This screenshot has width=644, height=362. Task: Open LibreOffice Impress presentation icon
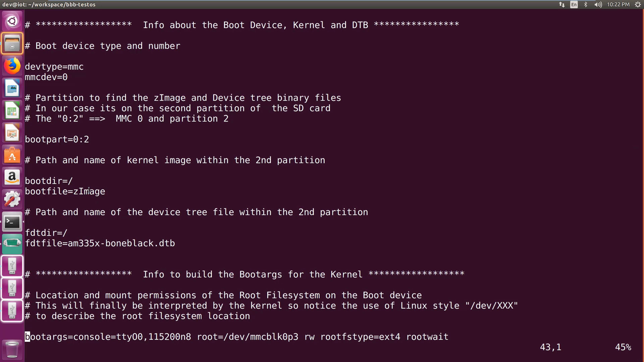pyautogui.click(x=12, y=132)
